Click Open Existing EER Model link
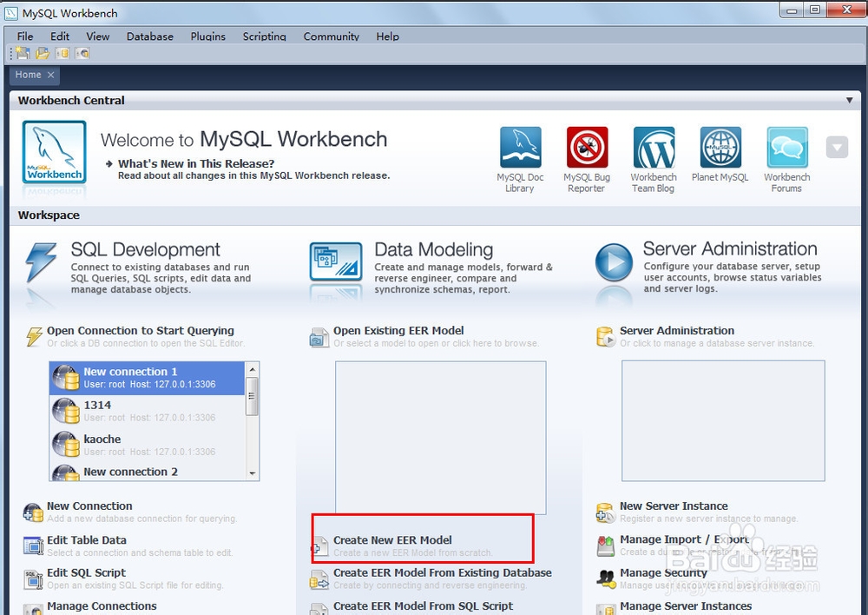This screenshot has width=868, height=615. click(x=398, y=331)
